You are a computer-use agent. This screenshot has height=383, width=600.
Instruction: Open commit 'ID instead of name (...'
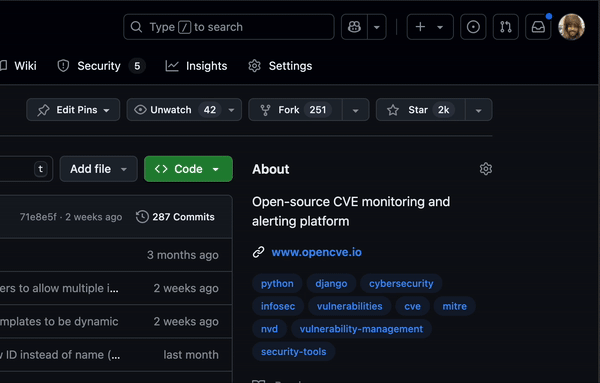pos(60,355)
